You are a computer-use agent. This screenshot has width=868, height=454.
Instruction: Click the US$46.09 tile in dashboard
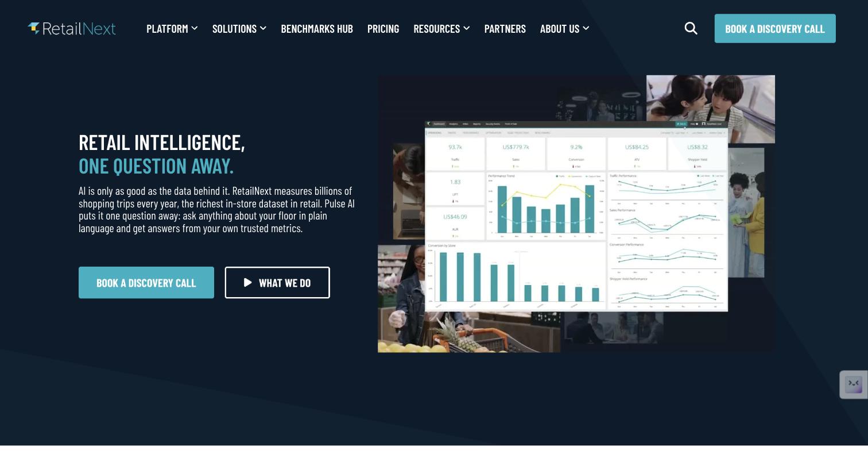(455, 223)
